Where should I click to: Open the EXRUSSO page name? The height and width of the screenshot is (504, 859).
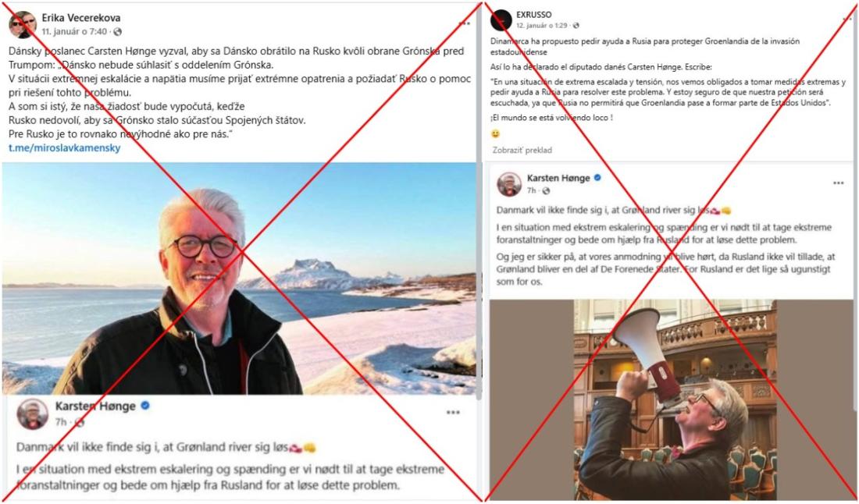[533, 15]
